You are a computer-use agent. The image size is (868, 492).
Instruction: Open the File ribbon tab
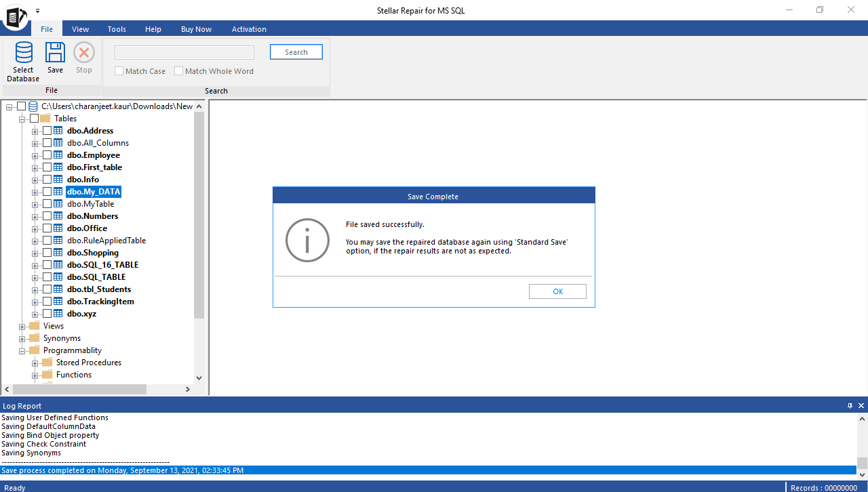pyautogui.click(x=46, y=29)
